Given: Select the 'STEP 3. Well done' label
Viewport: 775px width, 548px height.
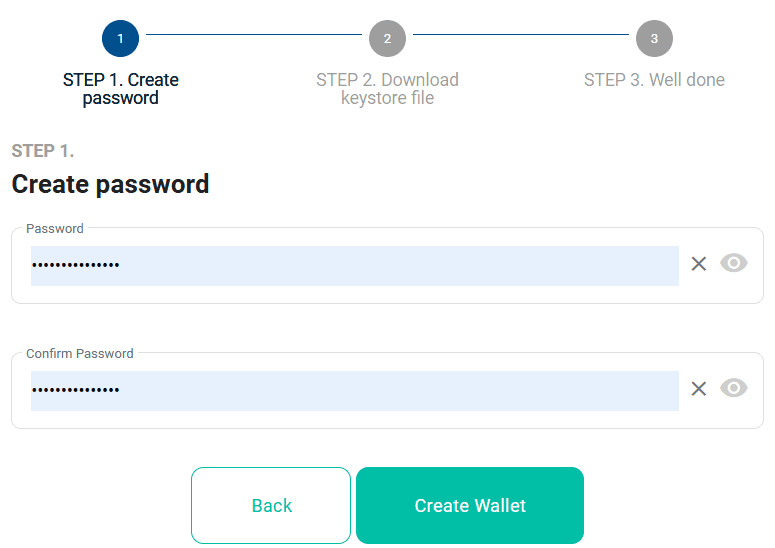Looking at the screenshot, I should [x=654, y=80].
